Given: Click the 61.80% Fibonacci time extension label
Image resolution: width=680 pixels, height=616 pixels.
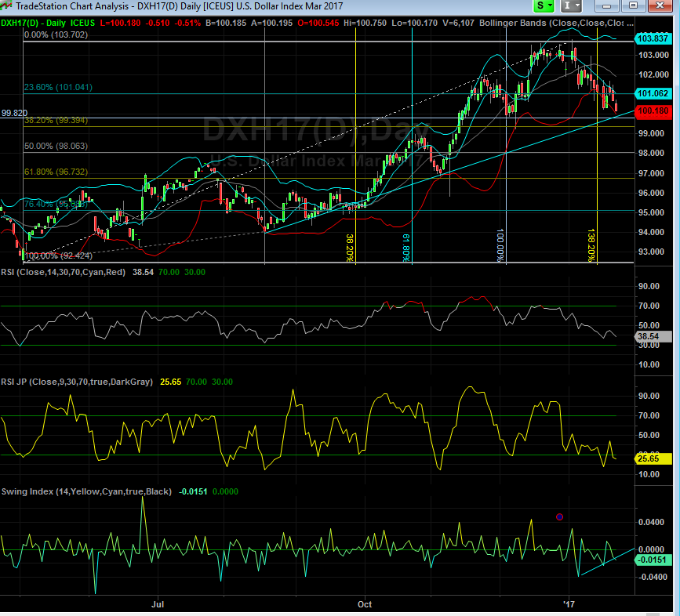Looking at the screenshot, I should coord(406,247).
